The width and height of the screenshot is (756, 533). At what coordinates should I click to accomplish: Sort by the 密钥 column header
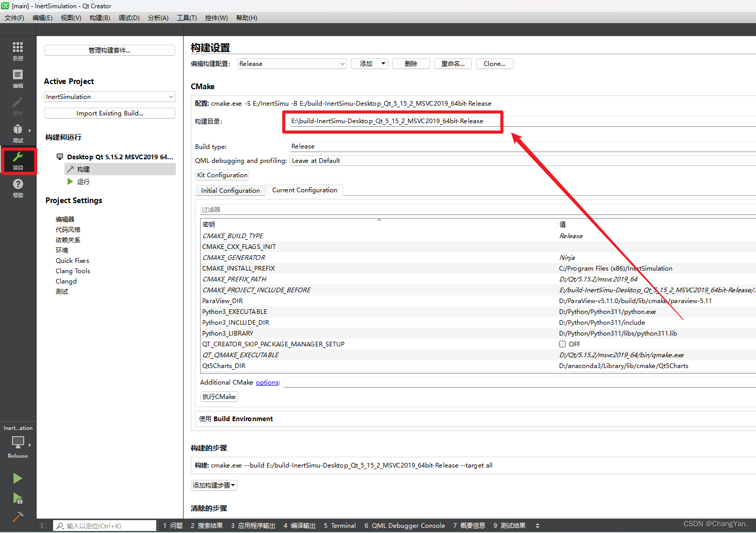pos(379,224)
